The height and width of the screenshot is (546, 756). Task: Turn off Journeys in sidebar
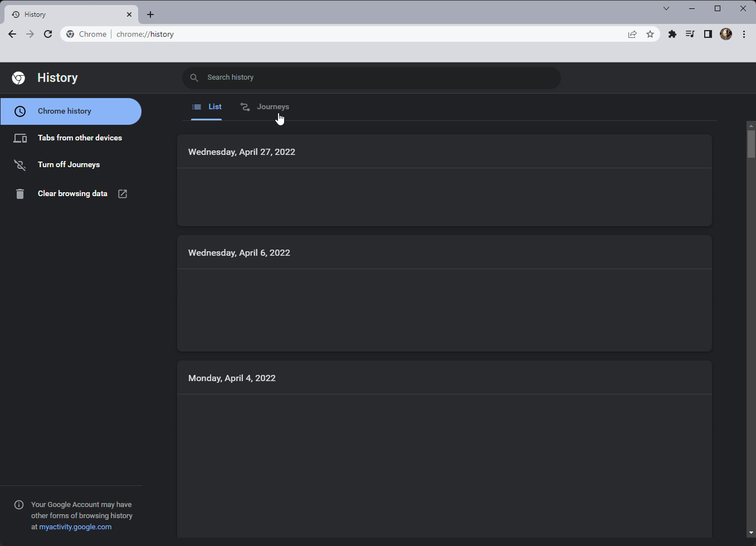pyautogui.click(x=69, y=165)
